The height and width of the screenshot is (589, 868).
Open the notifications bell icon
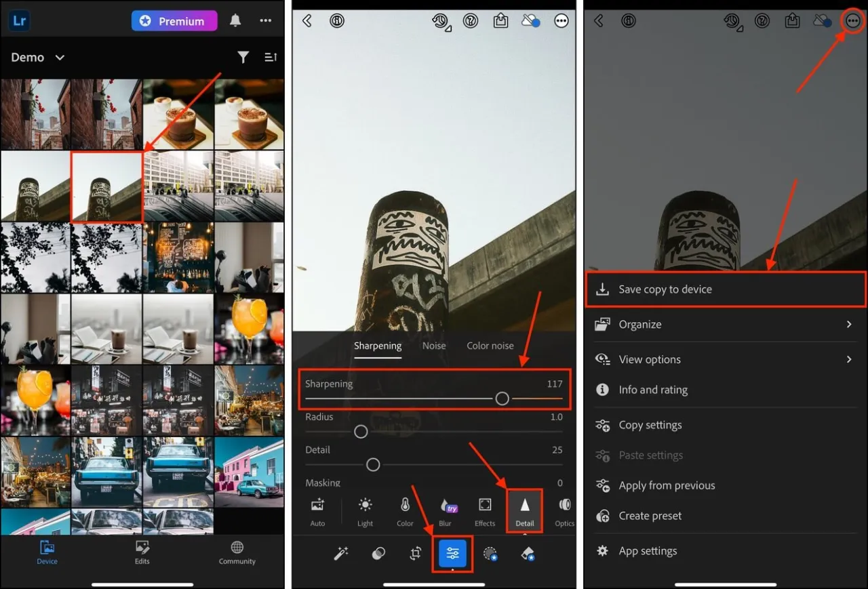click(235, 21)
